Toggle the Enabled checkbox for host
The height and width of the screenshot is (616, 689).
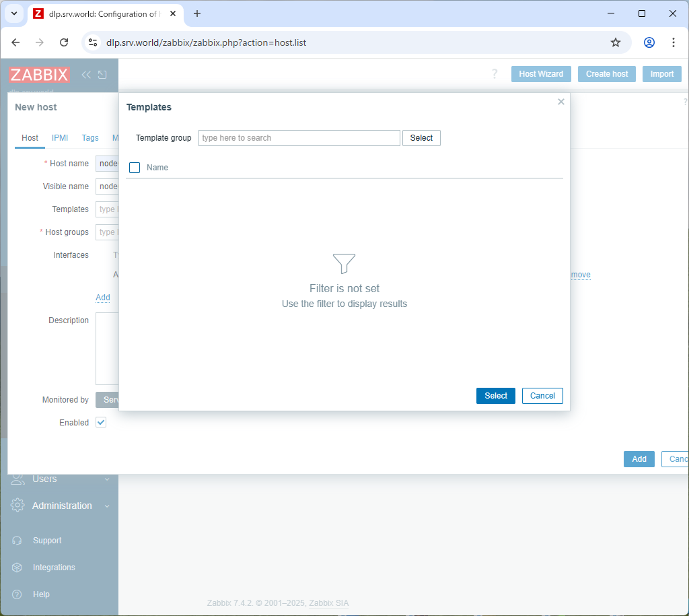(x=101, y=422)
